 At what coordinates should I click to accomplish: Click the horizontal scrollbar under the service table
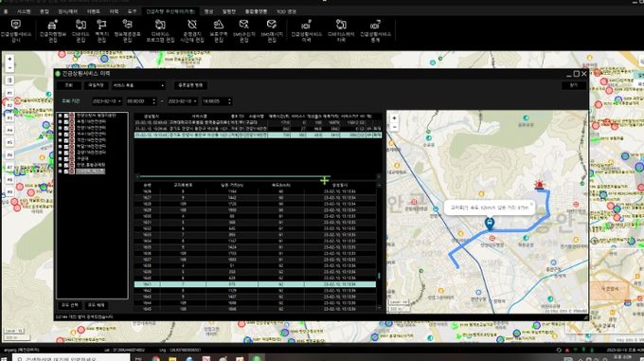(234, 176)
